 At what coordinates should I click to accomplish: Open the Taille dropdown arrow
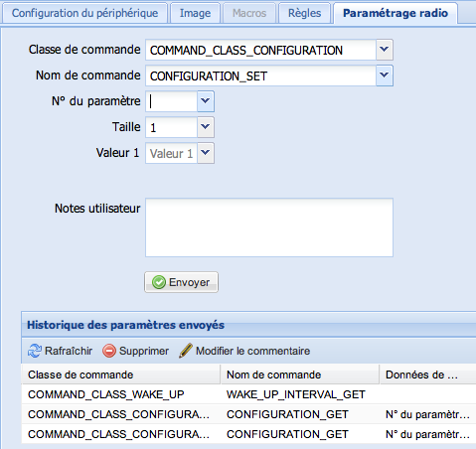click(206, 127)
